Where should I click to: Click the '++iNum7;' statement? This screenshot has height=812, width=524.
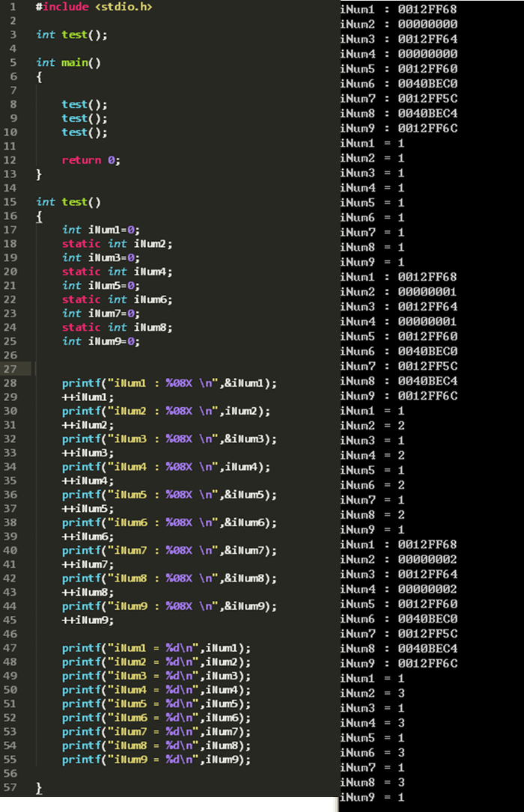(x=88, y=565)
